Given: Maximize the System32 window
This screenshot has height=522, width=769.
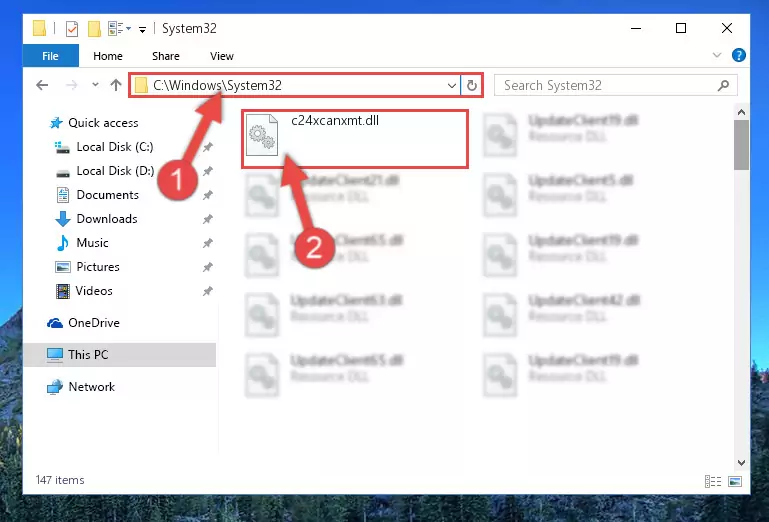Looking at the screenshot, I should pyautogui.click(x=681, y=28).
